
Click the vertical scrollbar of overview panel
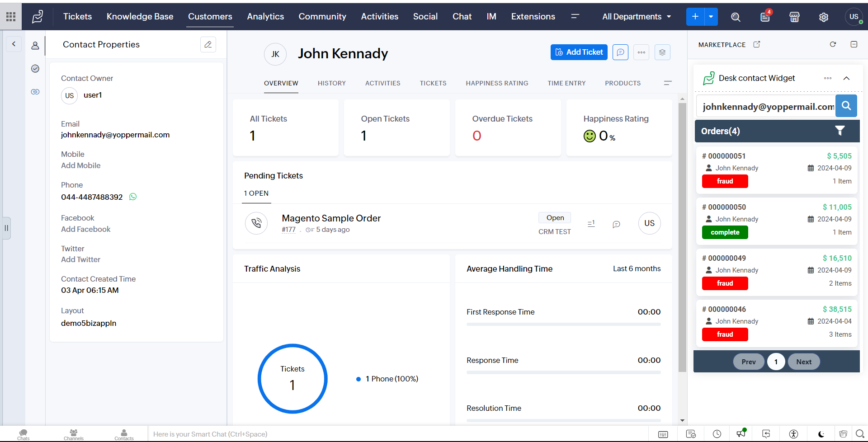[x=682, y=235]
